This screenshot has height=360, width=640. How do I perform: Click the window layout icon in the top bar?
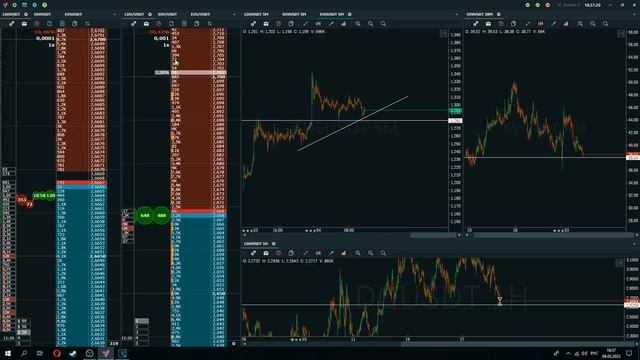pyautogui.click(x=24, y=5)
